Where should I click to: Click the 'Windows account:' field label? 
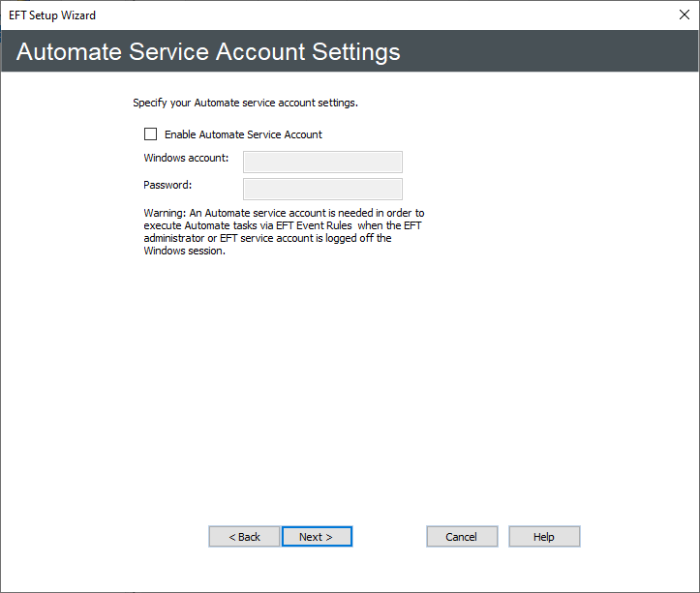[186, 158]
